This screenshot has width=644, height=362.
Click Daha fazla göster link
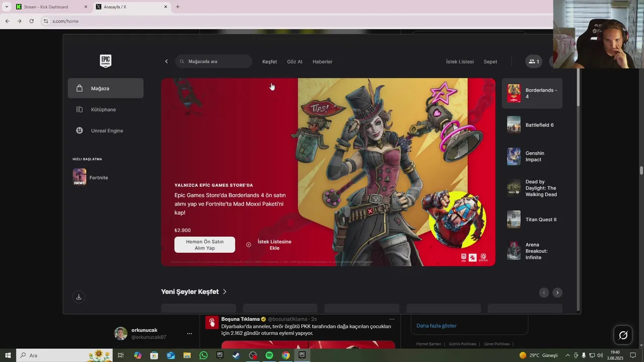pyautogui.click(x=436, y=326)
